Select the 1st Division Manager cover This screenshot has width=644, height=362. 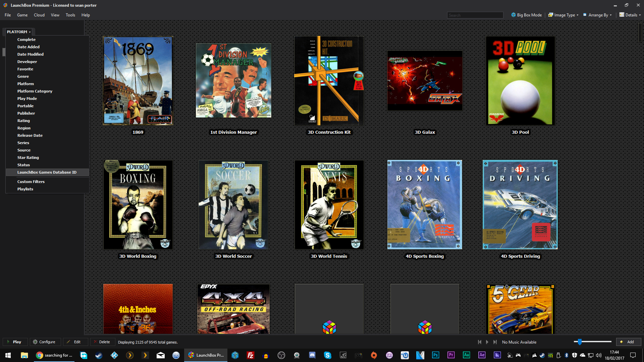[x=233, y=80]
